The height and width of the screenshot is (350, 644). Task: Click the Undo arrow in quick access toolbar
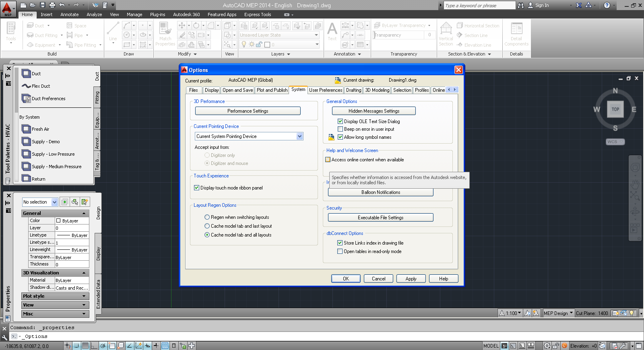pos(62,5)
